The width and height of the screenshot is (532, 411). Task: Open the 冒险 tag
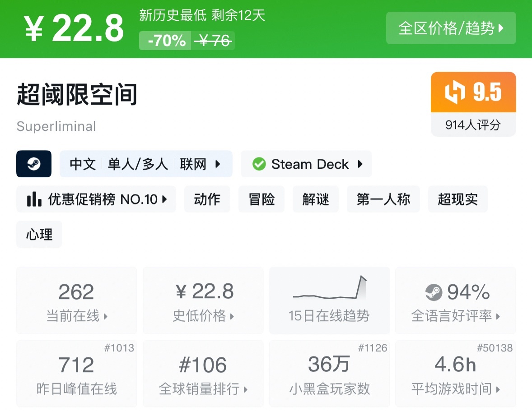[x=261, y=199]
